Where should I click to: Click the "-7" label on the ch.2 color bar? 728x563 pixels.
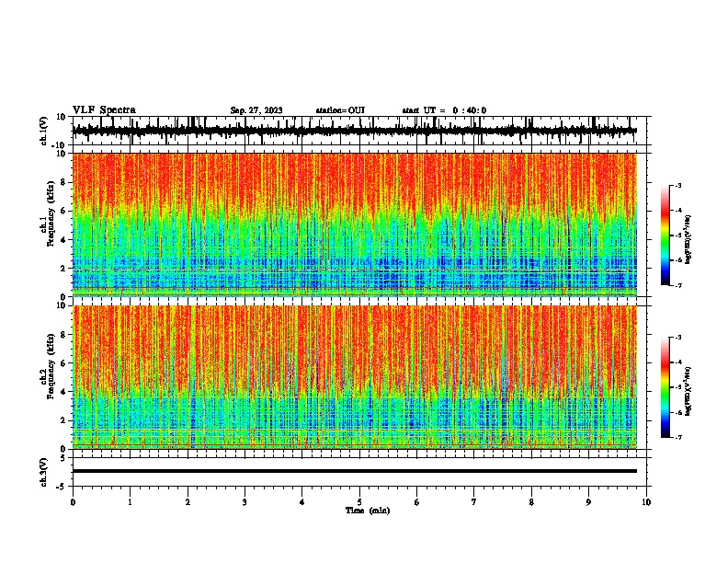coord(677,437)
